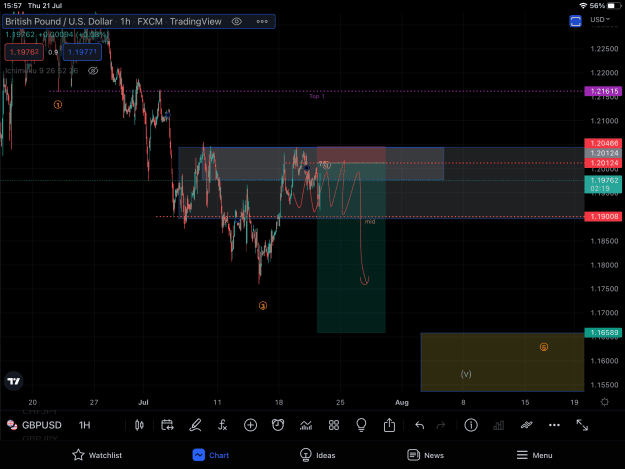Open the financials chart icon

[x=306, y=426]
